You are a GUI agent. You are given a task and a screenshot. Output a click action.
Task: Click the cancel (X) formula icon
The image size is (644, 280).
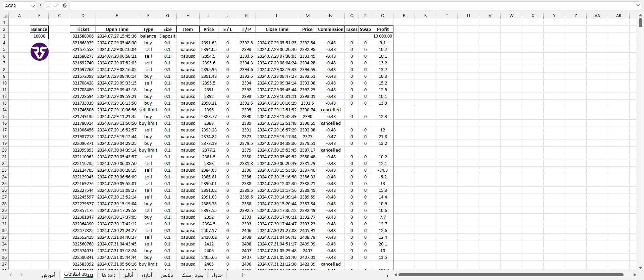pyautogui.click(x=48, y=6)
